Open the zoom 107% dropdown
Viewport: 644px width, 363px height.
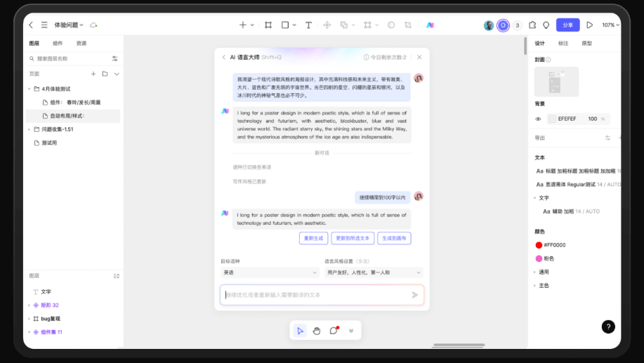[x=610, y=25]
